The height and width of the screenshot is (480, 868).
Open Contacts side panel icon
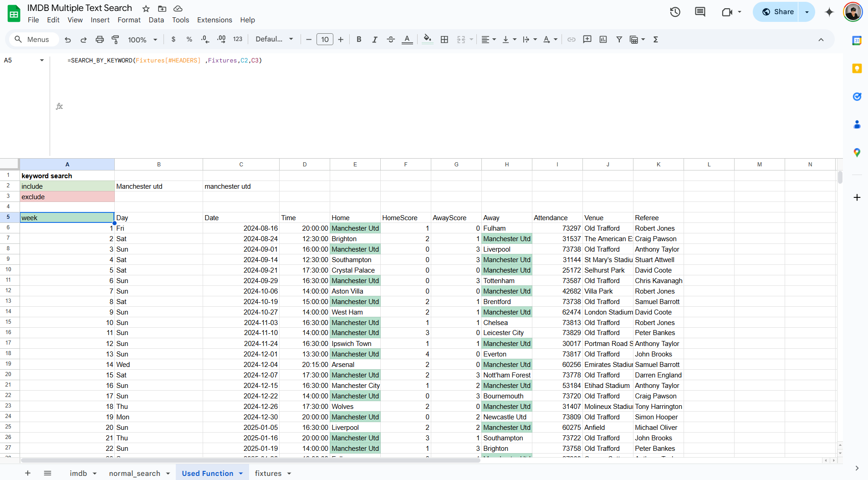(857, 124)
